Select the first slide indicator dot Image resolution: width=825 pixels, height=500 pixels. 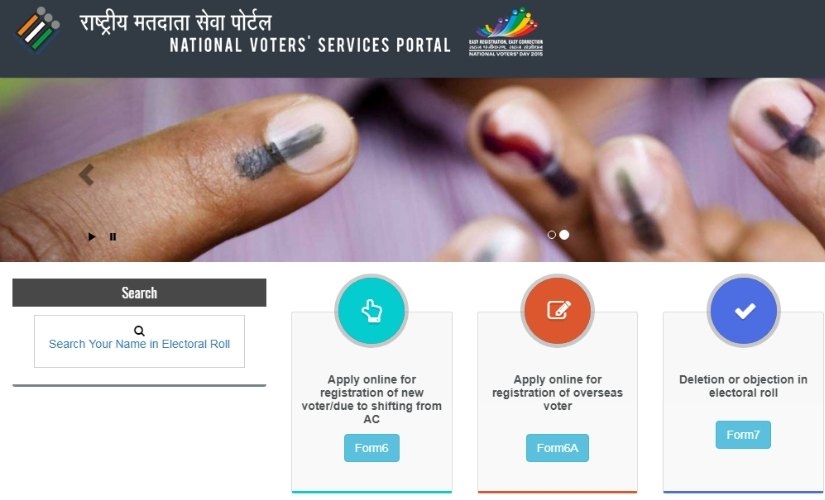pos(551,235)
